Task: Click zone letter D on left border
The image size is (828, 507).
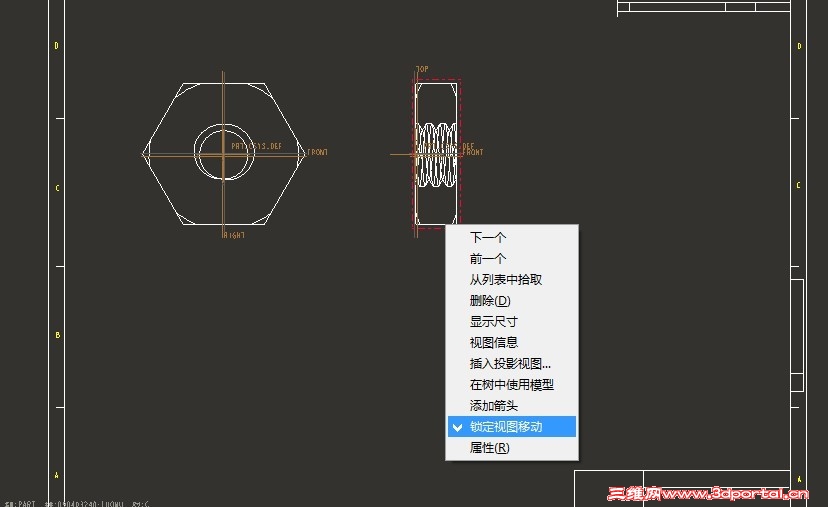Action: (57, 46)
